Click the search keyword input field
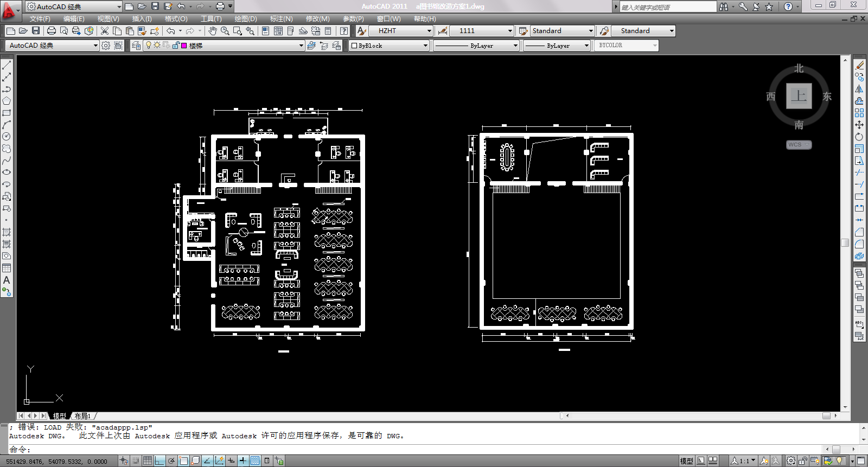The width and height of the screenshot is (868, 467). coord(668,7)
